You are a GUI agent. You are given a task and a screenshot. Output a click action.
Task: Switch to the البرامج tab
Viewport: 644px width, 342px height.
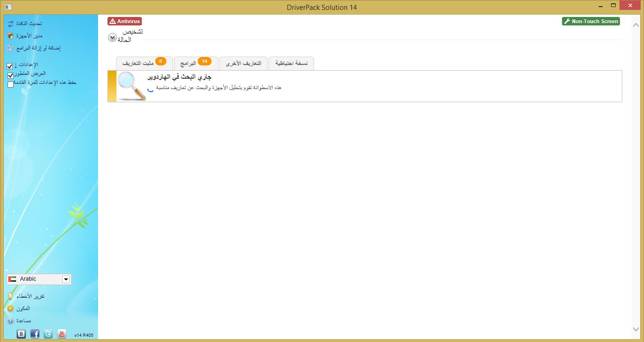[196, 63]
